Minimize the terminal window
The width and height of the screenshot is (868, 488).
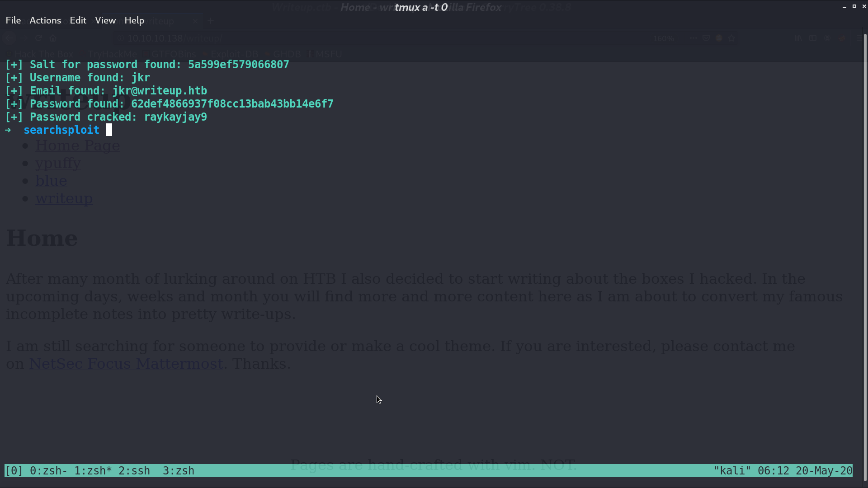pyautogui.click(x=844, y=7)
